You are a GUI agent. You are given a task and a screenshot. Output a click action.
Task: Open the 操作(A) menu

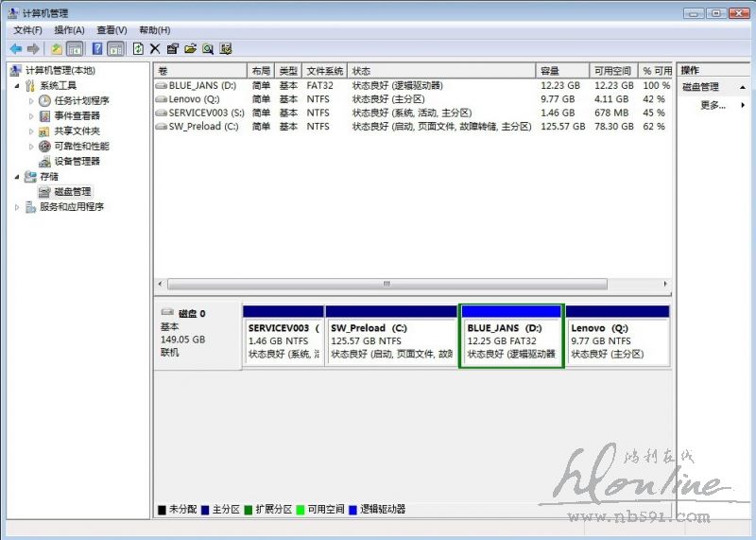[x=69, y=30]
